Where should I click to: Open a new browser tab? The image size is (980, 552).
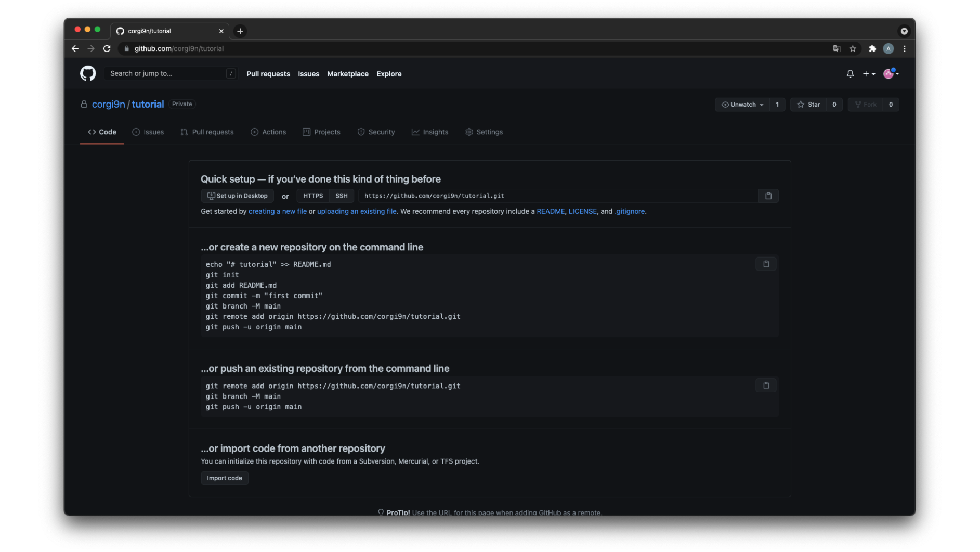(x=240, y=31)
